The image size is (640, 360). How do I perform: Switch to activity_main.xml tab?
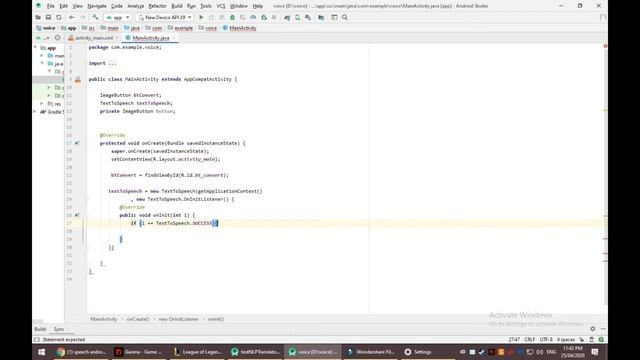coord(94,38)
